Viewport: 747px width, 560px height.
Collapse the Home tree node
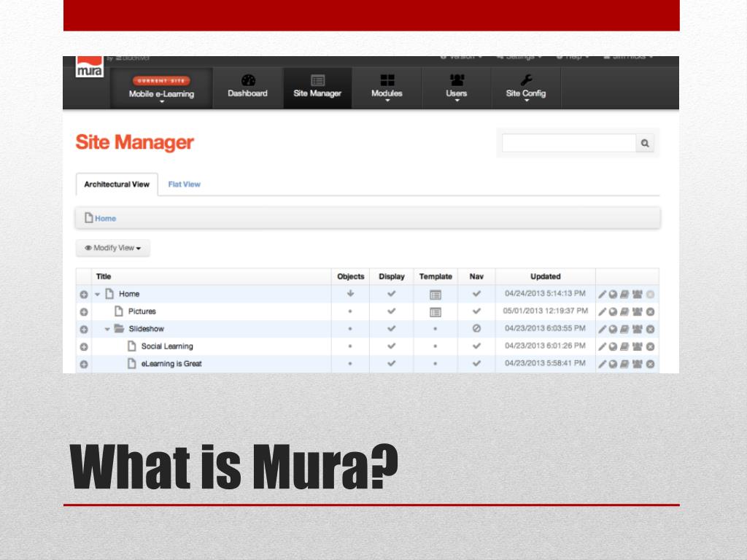(98, 295)
